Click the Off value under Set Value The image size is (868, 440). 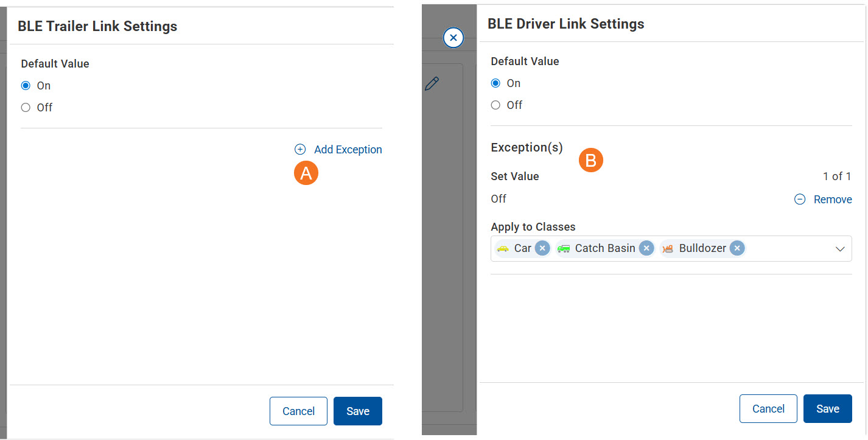click(x=499, y=199)
